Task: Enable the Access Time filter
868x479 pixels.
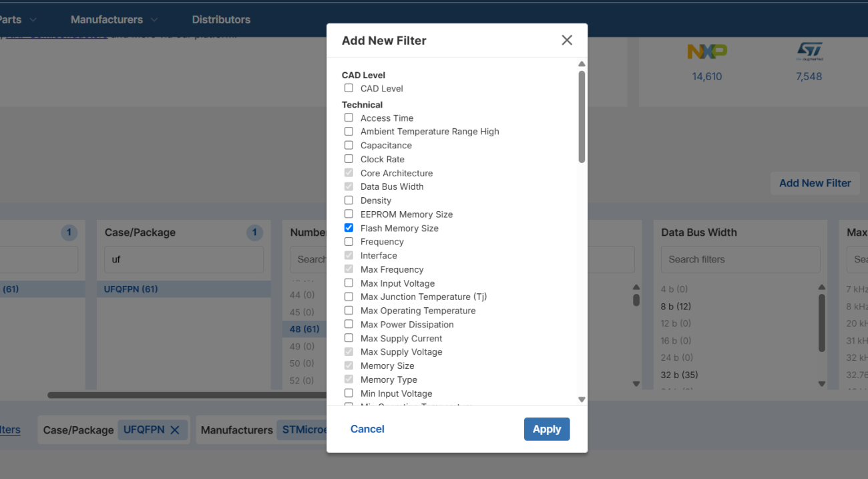Action: (x=349, y=118)
